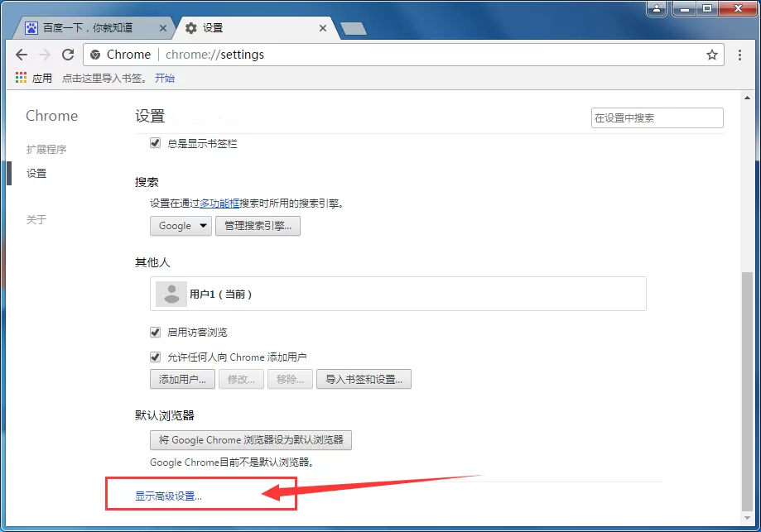Click 导入书签和设置 button
Viewport: 761px width, 532px height.
(364, 379)
